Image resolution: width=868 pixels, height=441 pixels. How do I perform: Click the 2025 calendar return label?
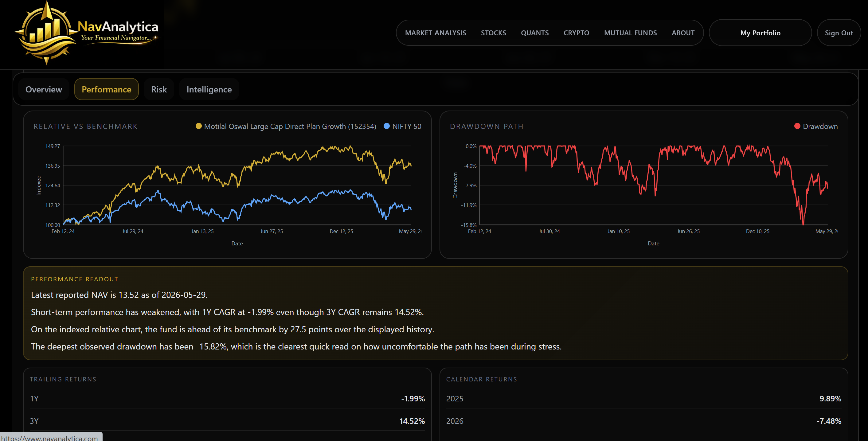coord(455,399)
